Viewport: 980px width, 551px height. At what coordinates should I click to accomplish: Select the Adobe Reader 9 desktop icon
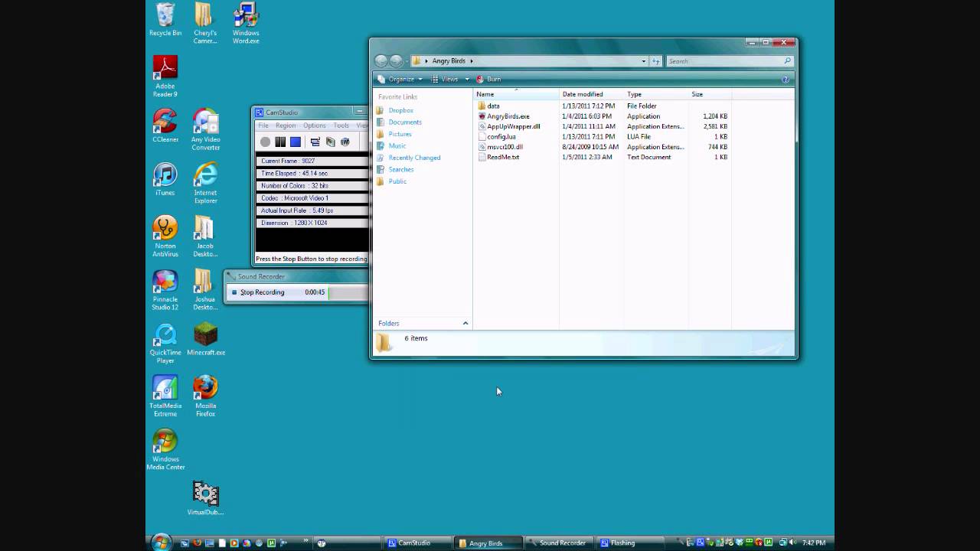[165, 77]
